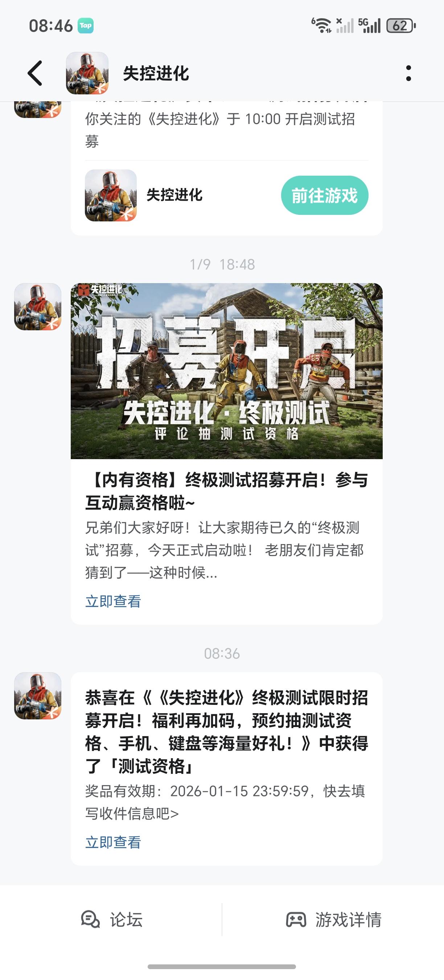
Task: Tap the game controller icon
Action: pyautogui.click(x=296, y=919)
